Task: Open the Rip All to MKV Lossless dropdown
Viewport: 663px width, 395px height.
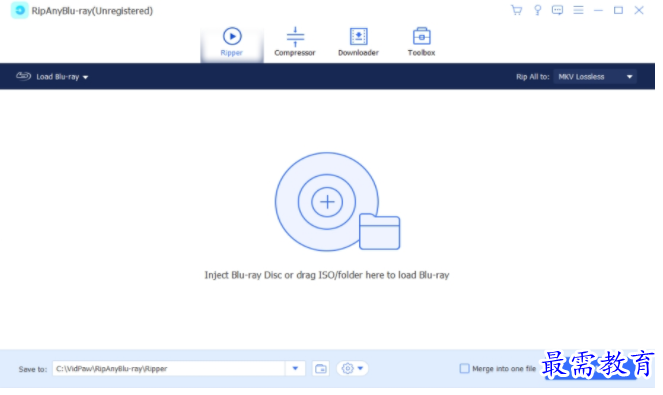Action: pyautogui.click(x=595, y=77)
